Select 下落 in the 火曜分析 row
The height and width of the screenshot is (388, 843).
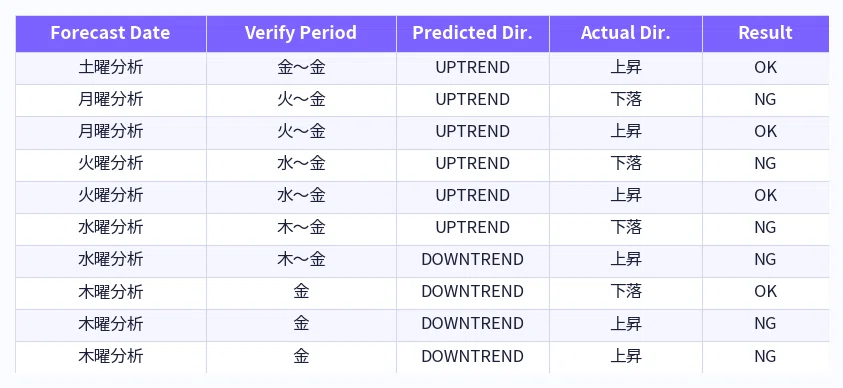[626, 163]
